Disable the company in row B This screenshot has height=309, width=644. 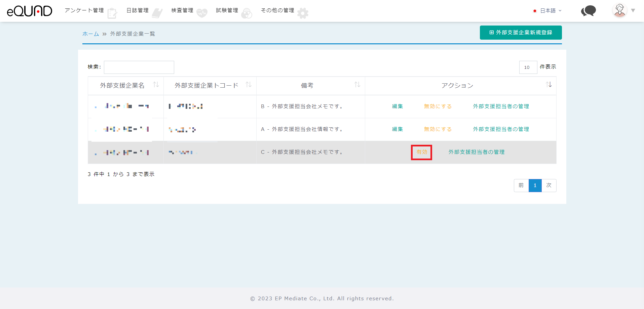tap(438, 106)
